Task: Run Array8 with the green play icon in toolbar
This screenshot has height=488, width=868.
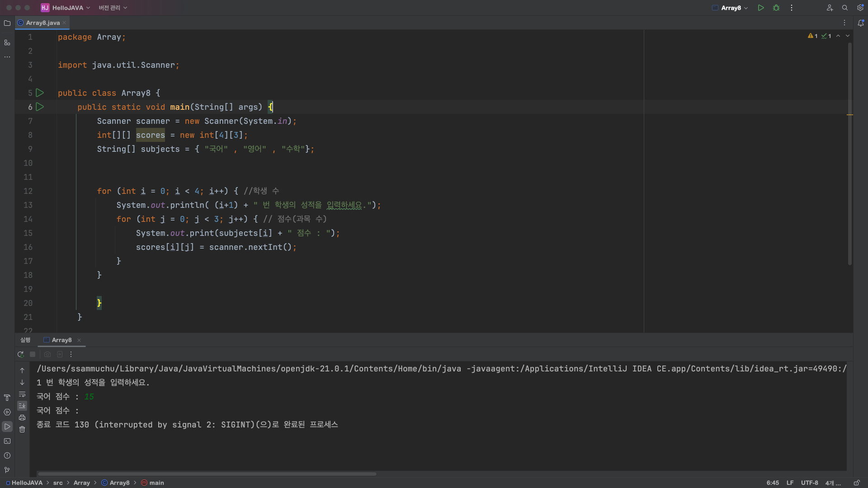Action: point(761,8)
